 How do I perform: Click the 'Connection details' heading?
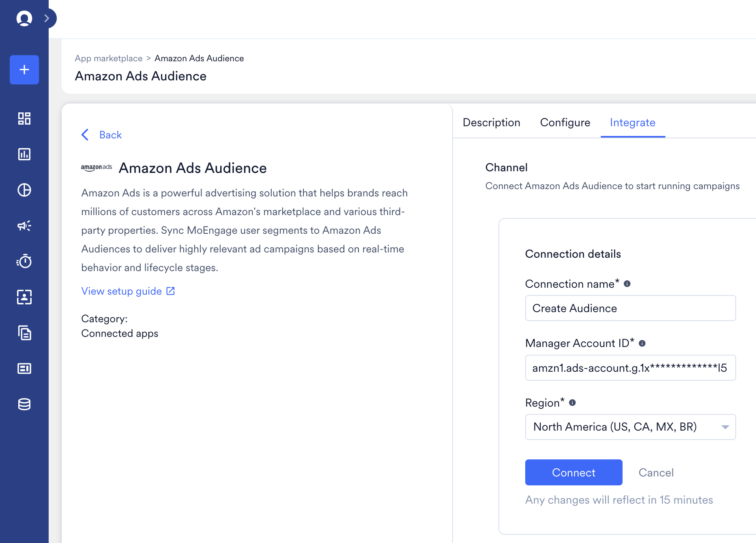[573, 254]
